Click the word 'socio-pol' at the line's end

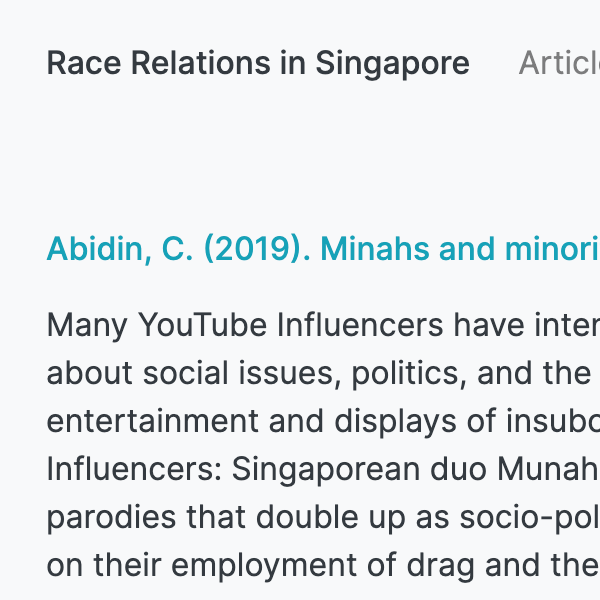[530, 518]
